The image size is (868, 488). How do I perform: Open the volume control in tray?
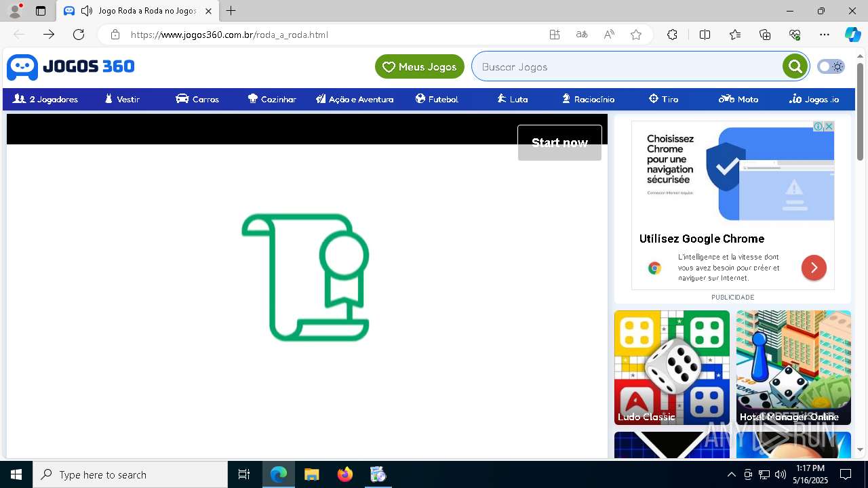point(781,474)
